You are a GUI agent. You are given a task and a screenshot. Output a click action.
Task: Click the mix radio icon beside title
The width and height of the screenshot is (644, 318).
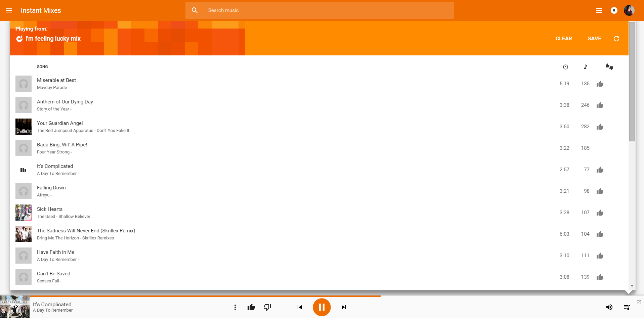tap(19, 39)
